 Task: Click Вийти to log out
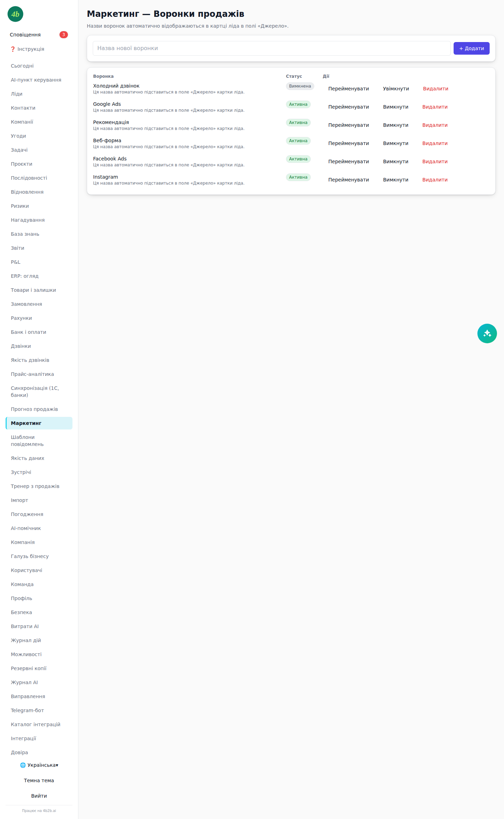point(39,796)
